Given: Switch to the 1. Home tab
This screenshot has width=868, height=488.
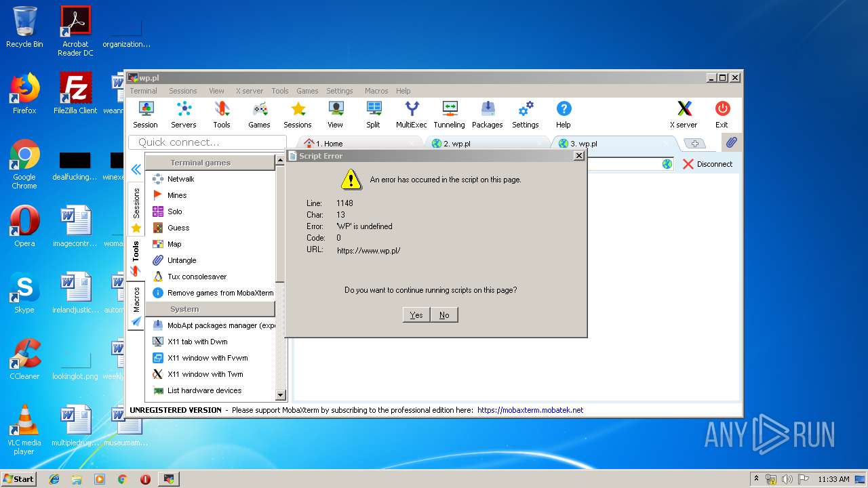Looking at the screenshot, I should pyautogui.click(x=359, y=144).
